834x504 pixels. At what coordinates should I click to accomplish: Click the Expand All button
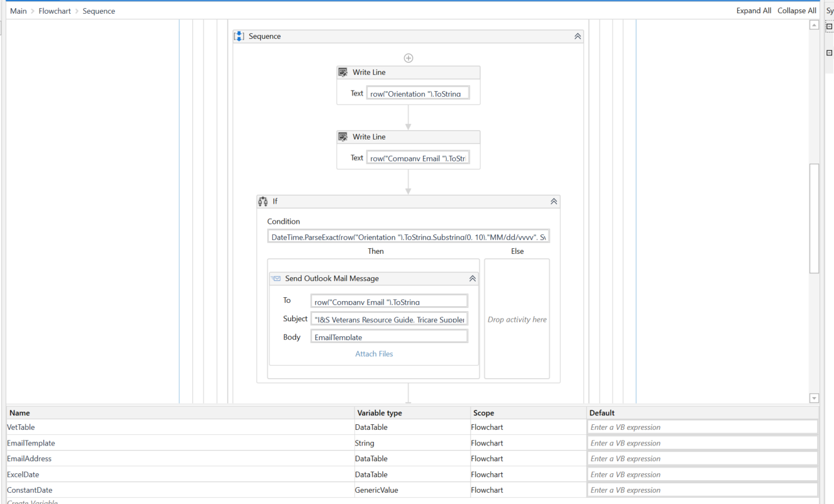coord(754,11)
